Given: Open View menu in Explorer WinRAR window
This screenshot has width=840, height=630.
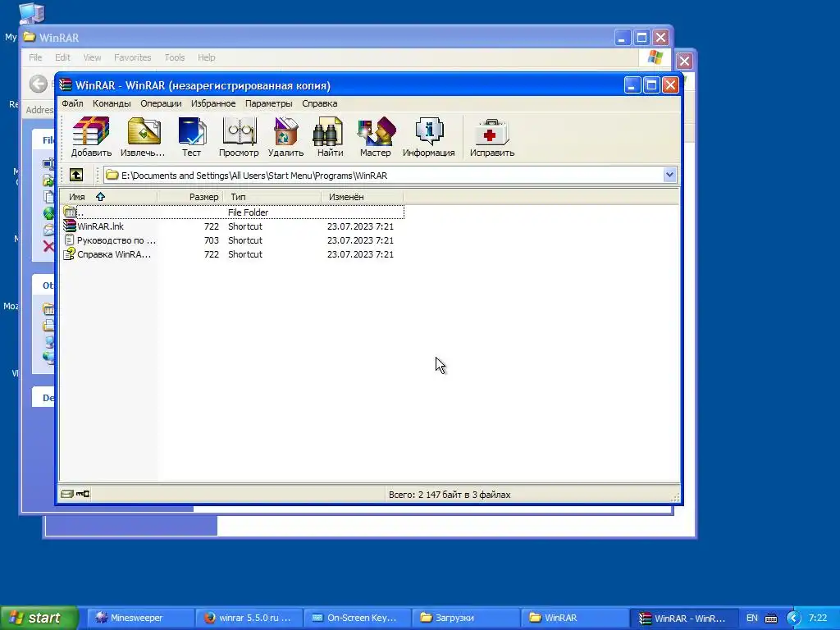Looking at the screenshot, I should 92,57.
